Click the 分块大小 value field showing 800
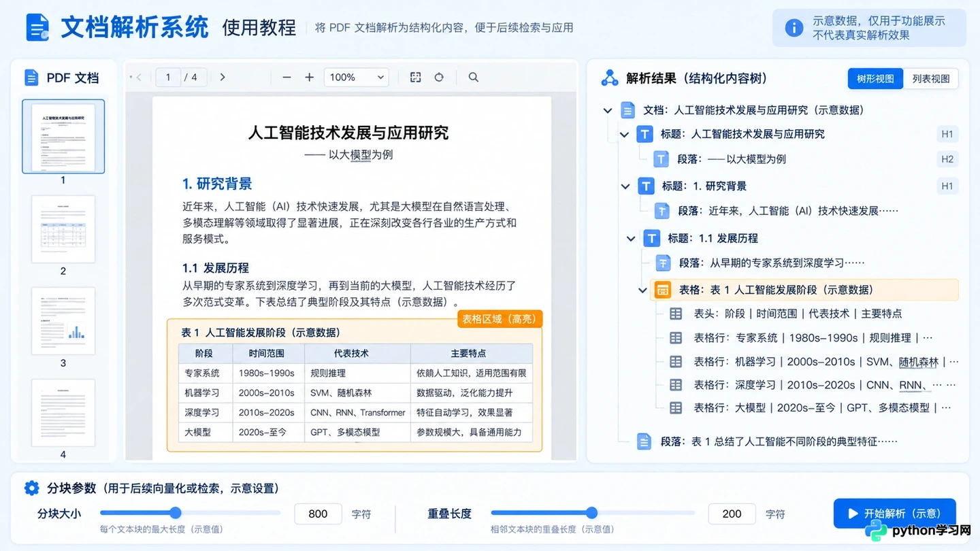Viewport: 980px width, 551px height. (x=318, y=514)
